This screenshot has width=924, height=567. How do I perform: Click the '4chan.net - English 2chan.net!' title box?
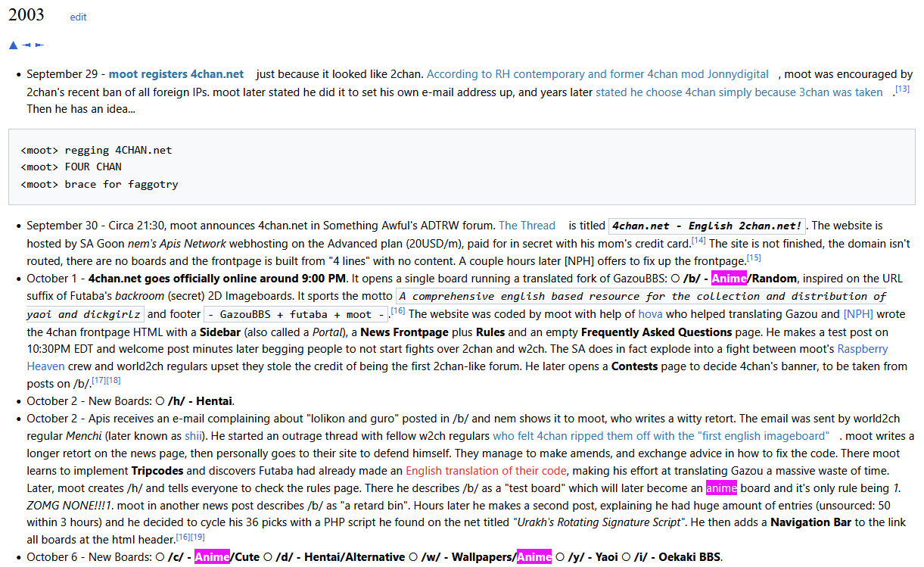pyautogui.click(x=707, y=226)
